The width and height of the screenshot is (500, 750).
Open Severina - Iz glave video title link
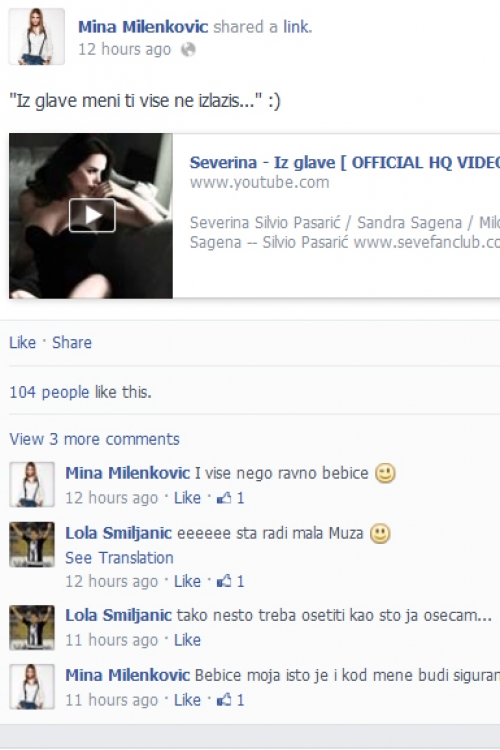344,163
